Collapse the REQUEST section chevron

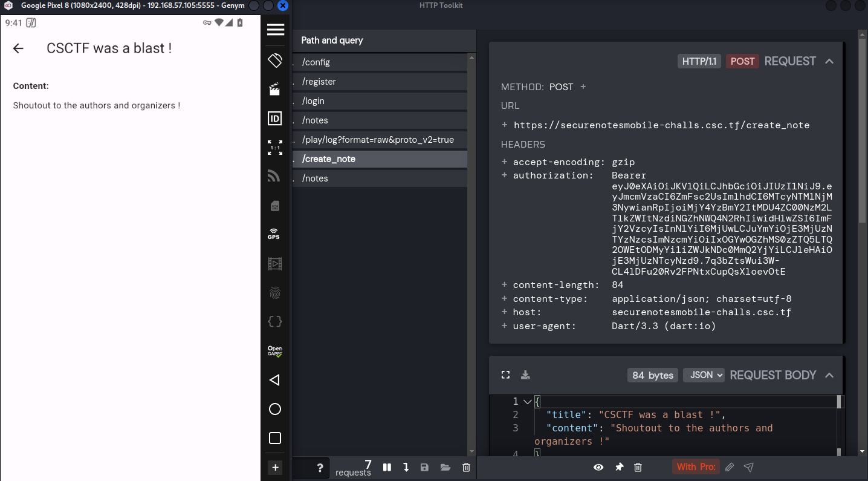click(x=829, y=61)
